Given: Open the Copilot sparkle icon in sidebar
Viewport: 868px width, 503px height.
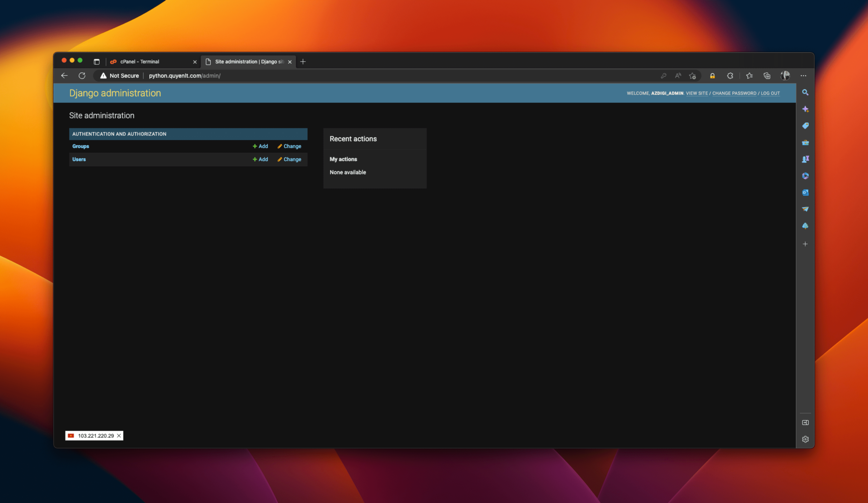Looking at the screenshot, I should pyautogui.click(x=805, y=109).
